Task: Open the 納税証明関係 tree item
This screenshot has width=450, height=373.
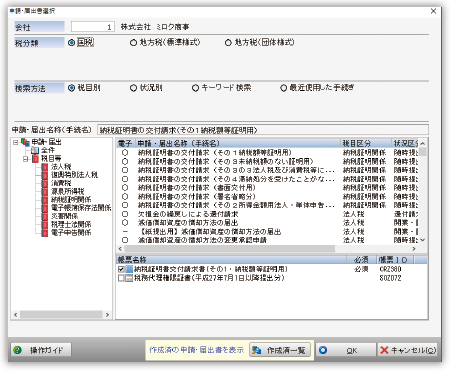Action: point(71,199)
